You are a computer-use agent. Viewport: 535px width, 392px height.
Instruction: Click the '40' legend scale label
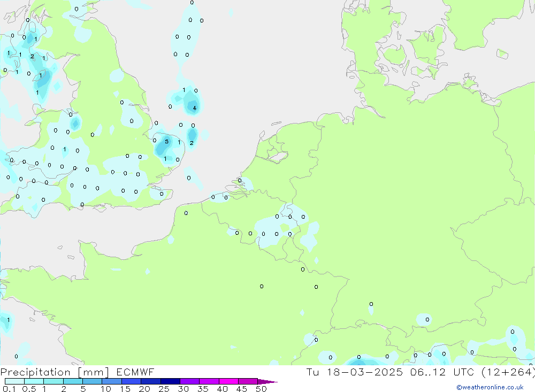pos(223,389)
